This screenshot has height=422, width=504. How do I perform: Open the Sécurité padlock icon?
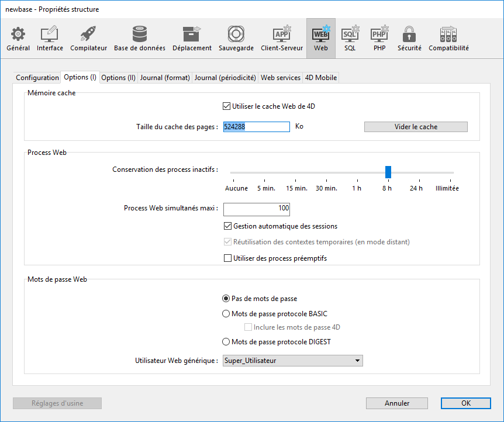click(409, 34)
